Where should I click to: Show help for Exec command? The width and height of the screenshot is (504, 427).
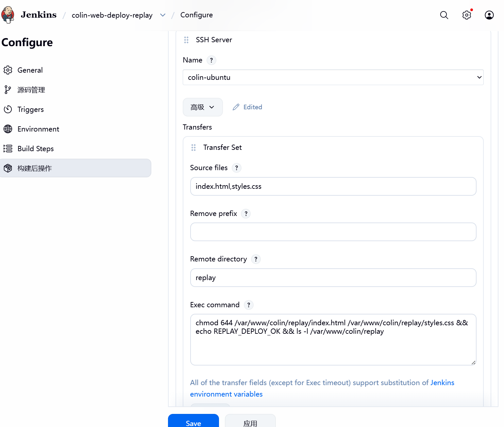(249, 305)
